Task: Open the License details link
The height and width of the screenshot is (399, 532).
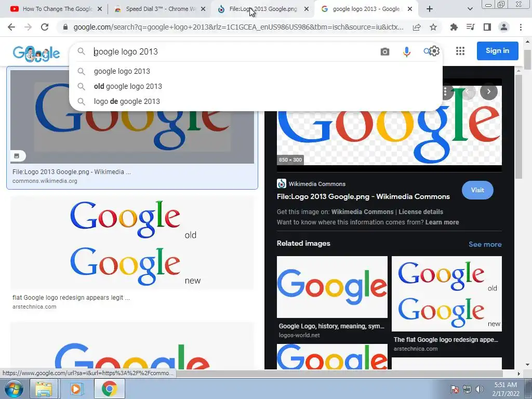Action: click(x=421, y=212)
